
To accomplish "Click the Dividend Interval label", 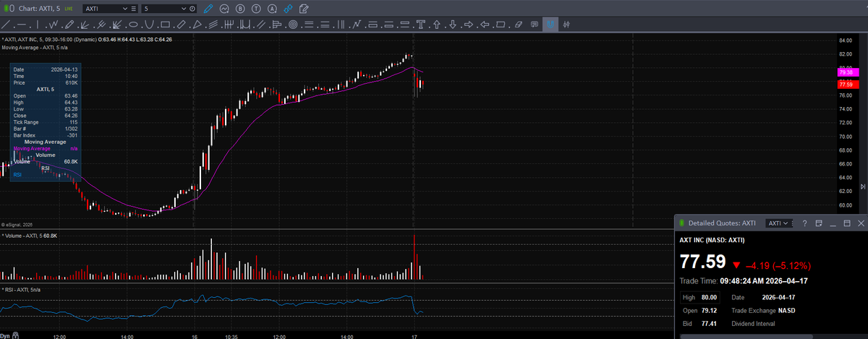I will click(x=754, y=323).
